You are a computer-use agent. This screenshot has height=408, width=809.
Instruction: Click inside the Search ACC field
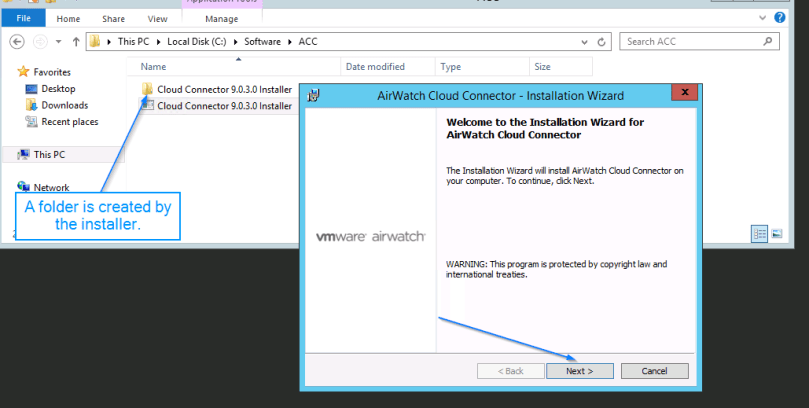pos(690,42)
